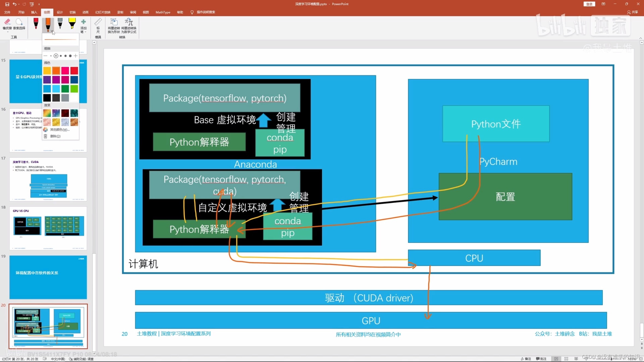
Task: Click Convert Ink to Math (将墨迹转换为数学公式)
Action: pyautogui.click(x=129, y=26)
